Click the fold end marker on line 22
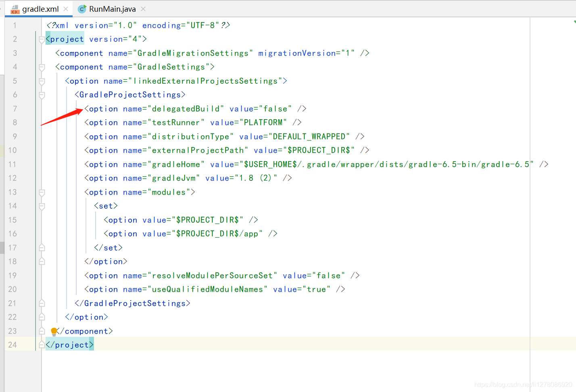 (42, 317)
